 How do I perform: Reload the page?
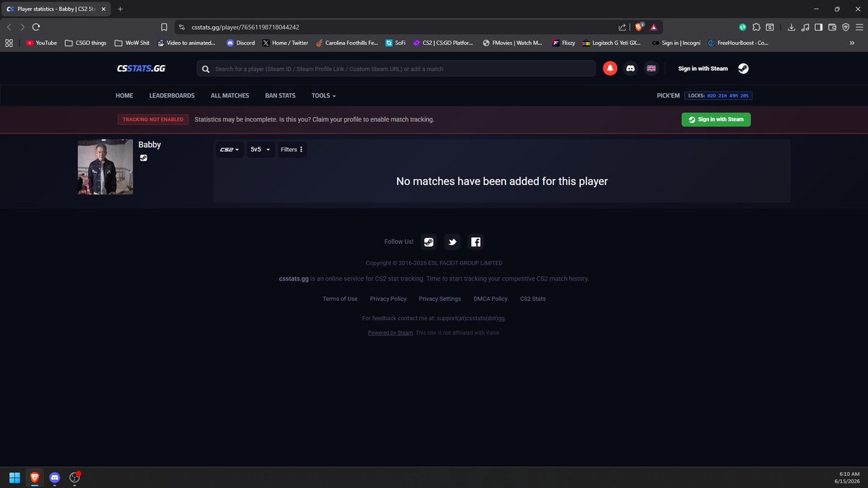[36, 27]
